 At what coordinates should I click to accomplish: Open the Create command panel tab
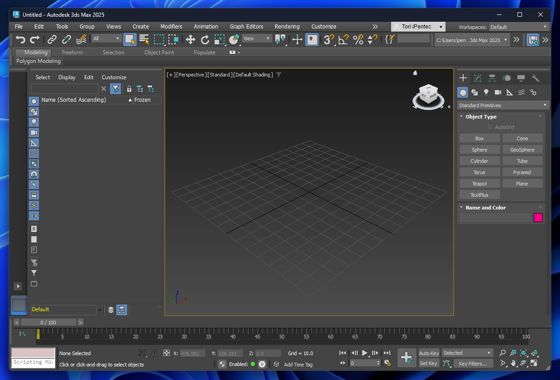[463, 78]
